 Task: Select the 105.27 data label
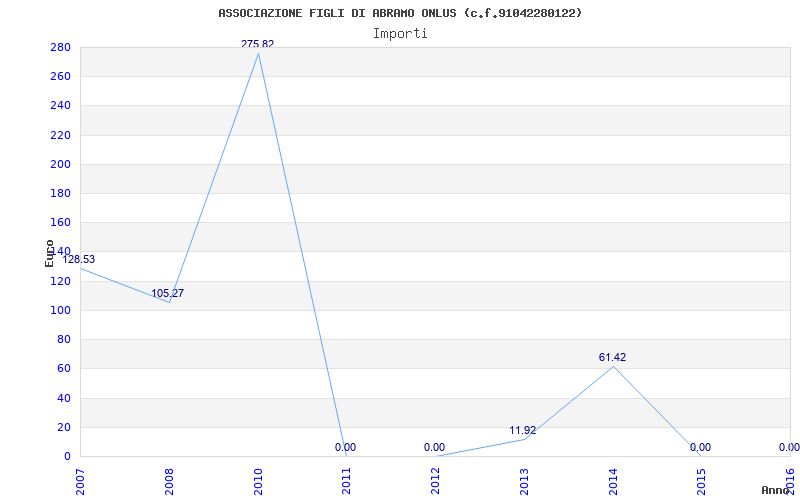click(x=167, y=293)
